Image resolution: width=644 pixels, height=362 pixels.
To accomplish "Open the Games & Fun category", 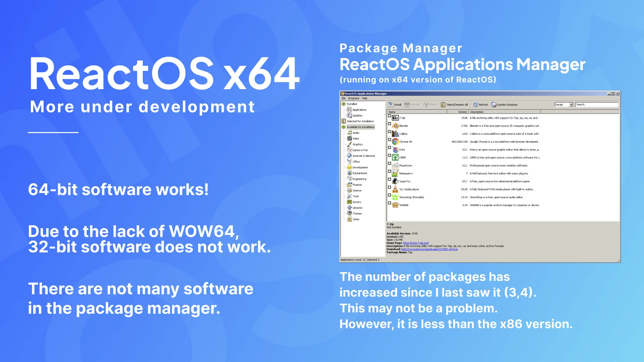I will pos(360,150).
